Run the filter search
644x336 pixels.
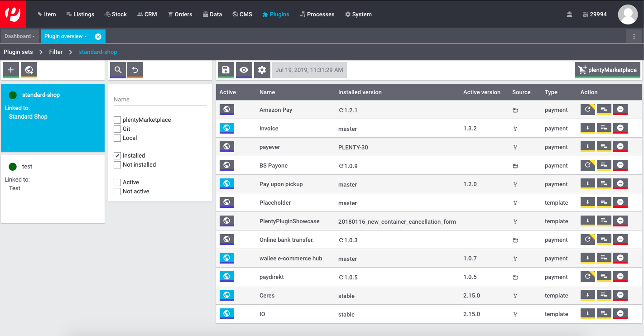[118, 70]
